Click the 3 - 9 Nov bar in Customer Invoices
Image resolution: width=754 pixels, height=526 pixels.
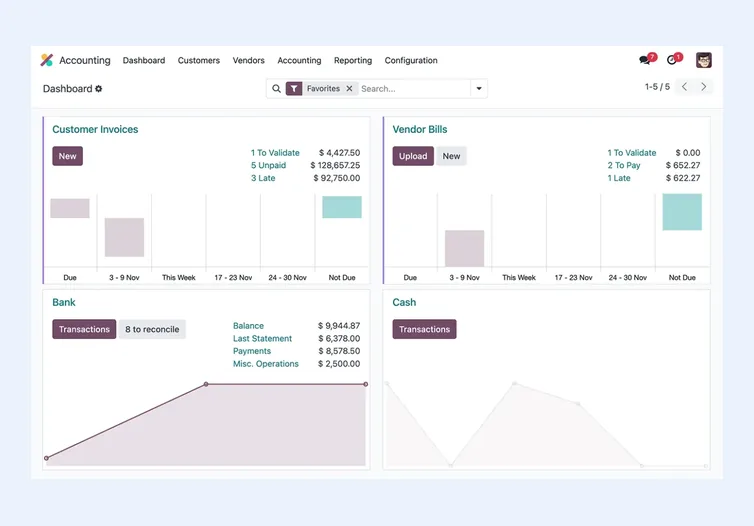click(124, 237)
